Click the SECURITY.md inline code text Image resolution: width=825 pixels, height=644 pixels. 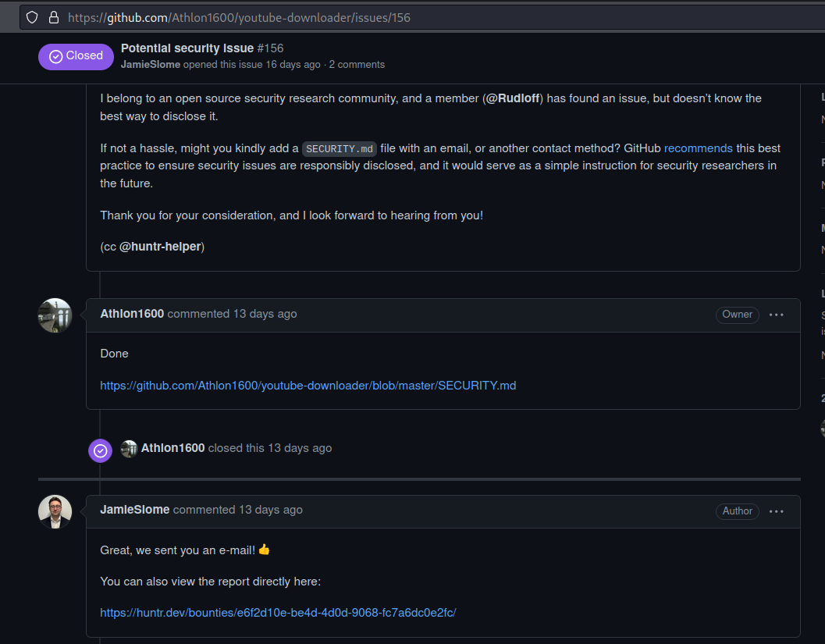tap(340, 149)
